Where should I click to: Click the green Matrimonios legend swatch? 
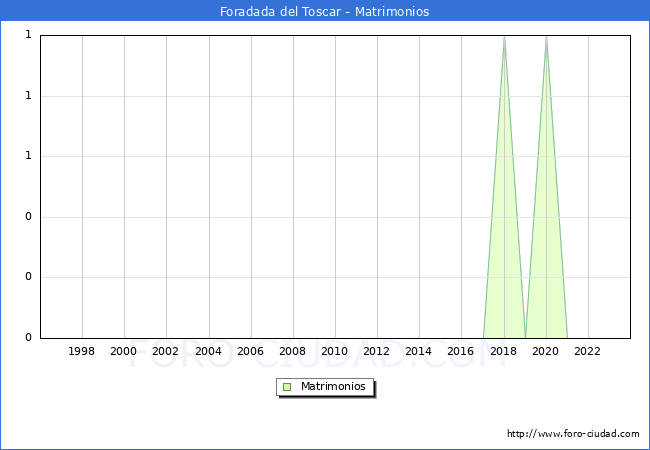tap(287, 387)
